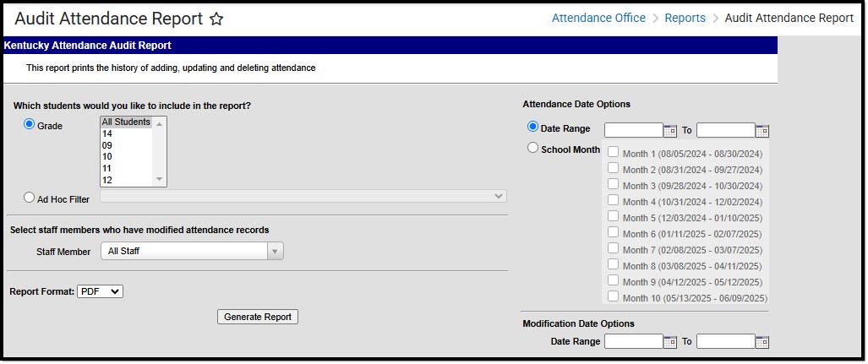The width and height of the screenshot is (868, 364).
Task: Open calendar picker for Attendance Date Range end
Action: (x=762, y=131)
